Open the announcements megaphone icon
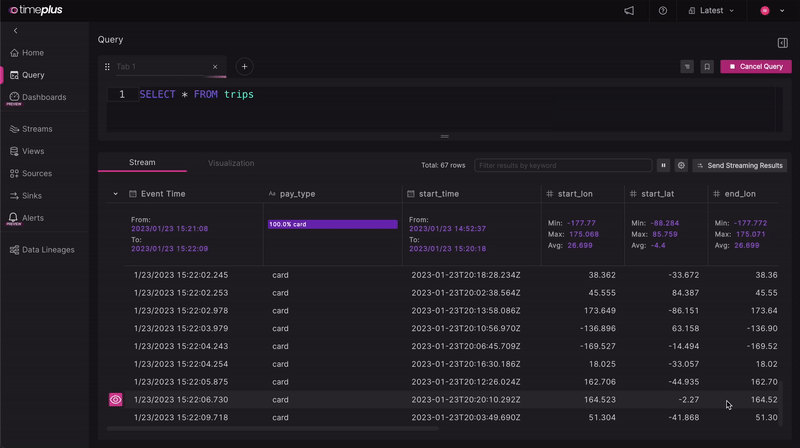 [x=629, y=11]
